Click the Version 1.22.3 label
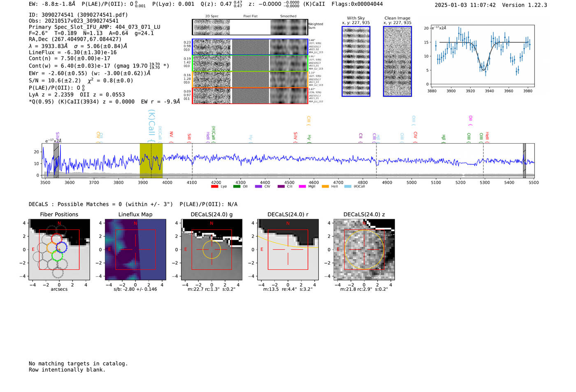Screen dimensions: 576x392 click(525, 5)
